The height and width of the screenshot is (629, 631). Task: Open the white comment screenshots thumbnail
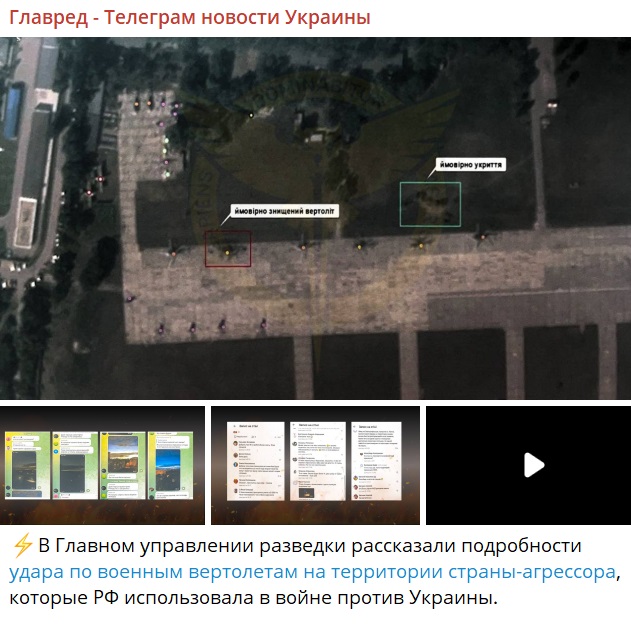[x=315, y=465]
